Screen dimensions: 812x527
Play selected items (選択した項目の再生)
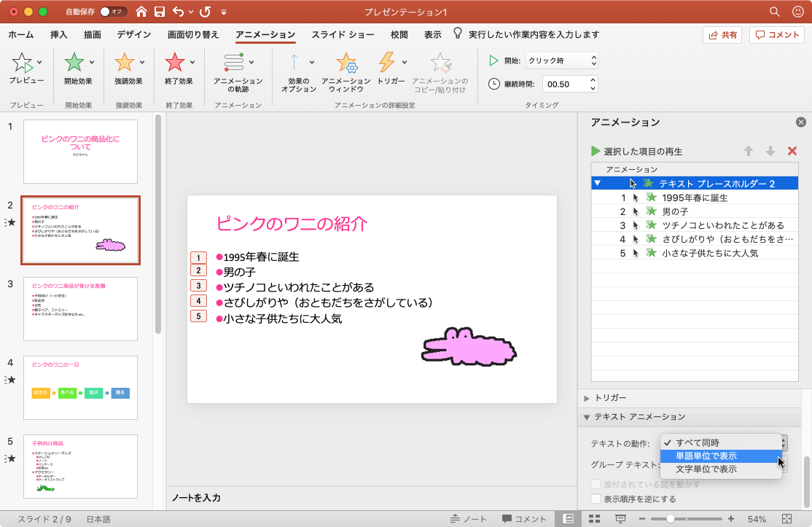(x=636, y=151)
